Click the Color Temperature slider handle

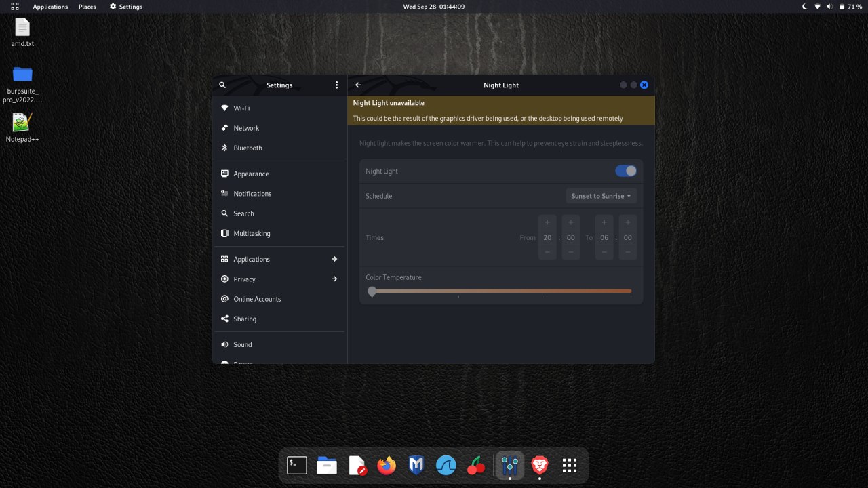coord(372,291)
